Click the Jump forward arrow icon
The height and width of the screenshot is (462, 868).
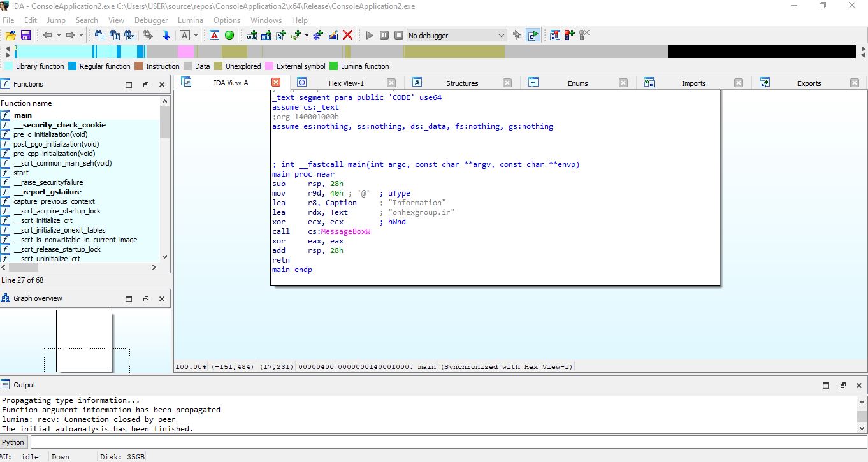pyautogui.click(x=70, y=35)
